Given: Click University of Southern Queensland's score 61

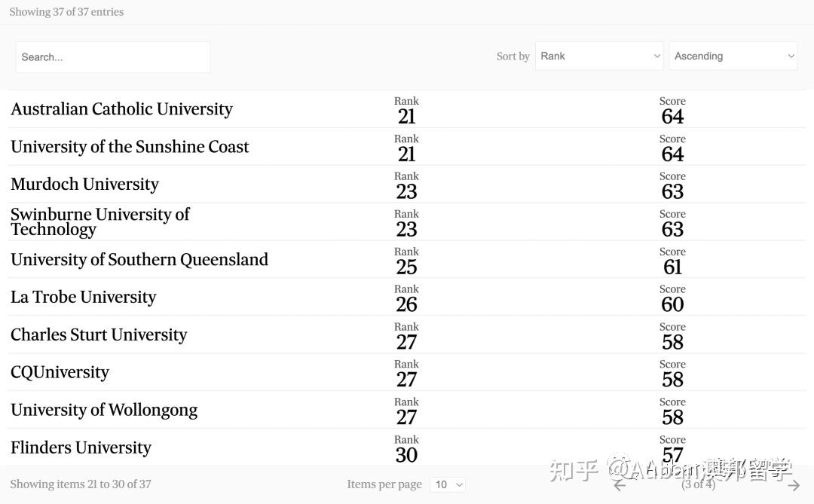Looking at the screenshot, I should (672, 267).
